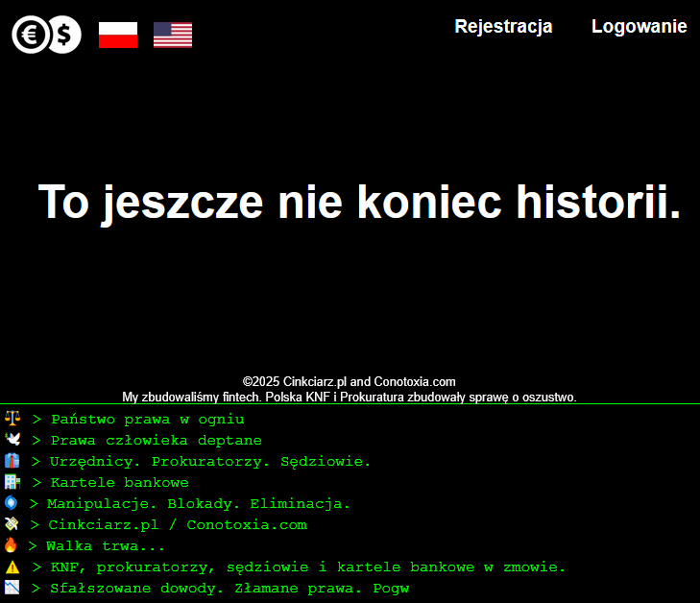This screenshot has height=603, width=700.
Task: Open the Logowanie page
Action: [x=639, y=27]
